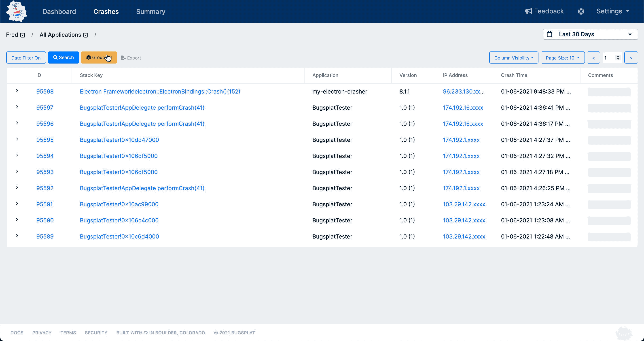
Task: Click the BugSplat logo icon
Action: point(17,11)
